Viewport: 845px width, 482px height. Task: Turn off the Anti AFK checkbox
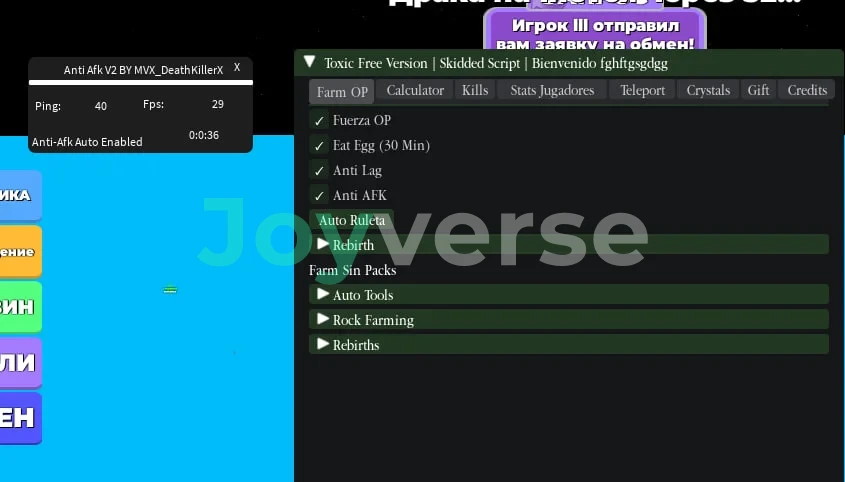point(320,195)
